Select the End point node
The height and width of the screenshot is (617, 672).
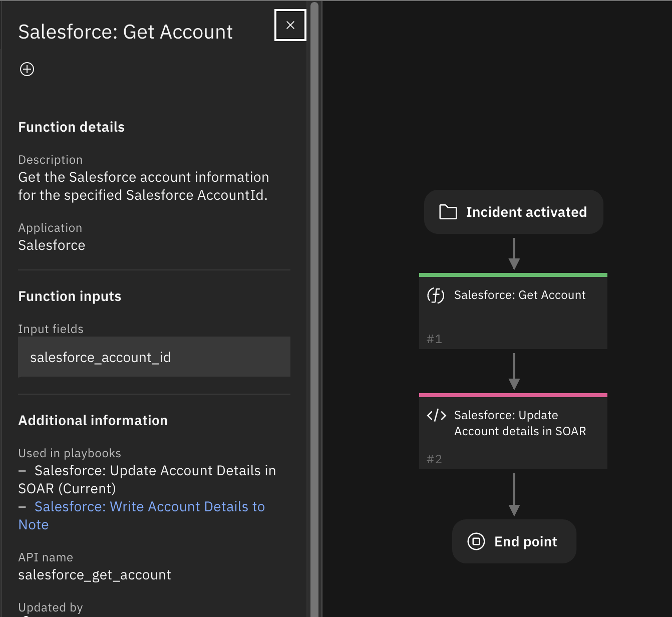514,541
